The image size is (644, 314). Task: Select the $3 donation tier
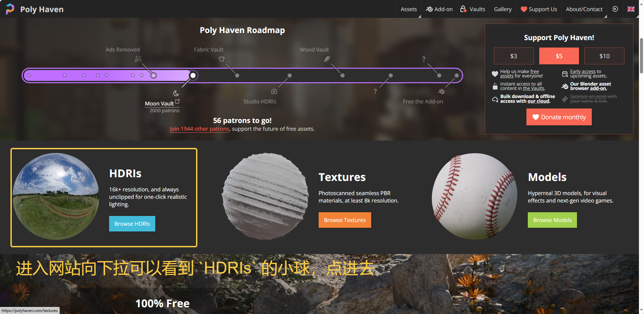[x=514, y=56]
